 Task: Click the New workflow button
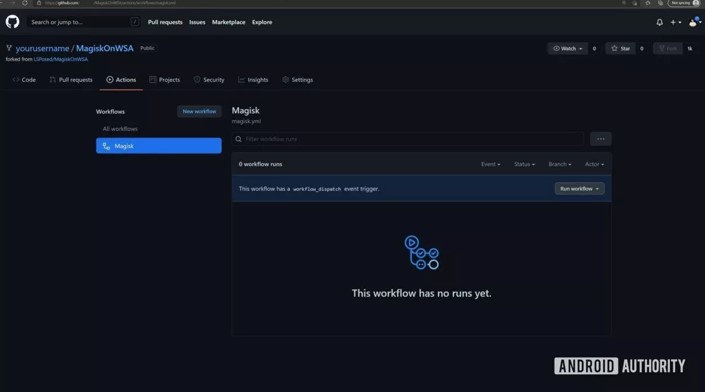point(199,111)
